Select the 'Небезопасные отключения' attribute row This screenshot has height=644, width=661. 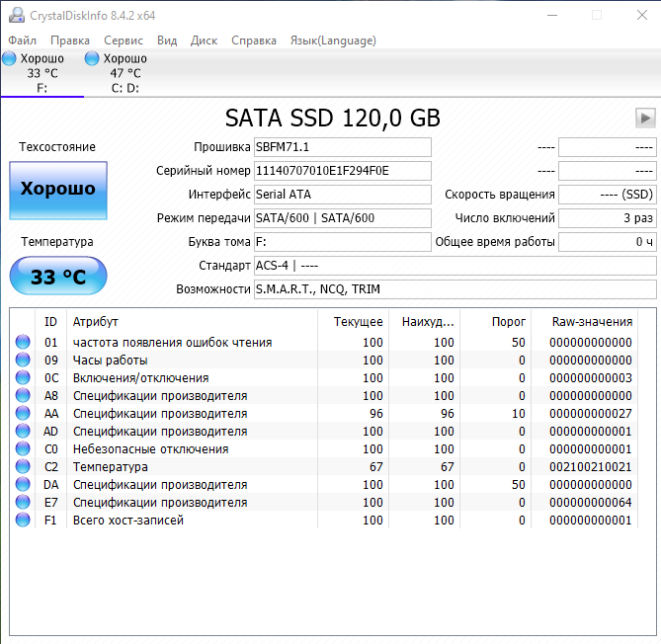(323, 448)
